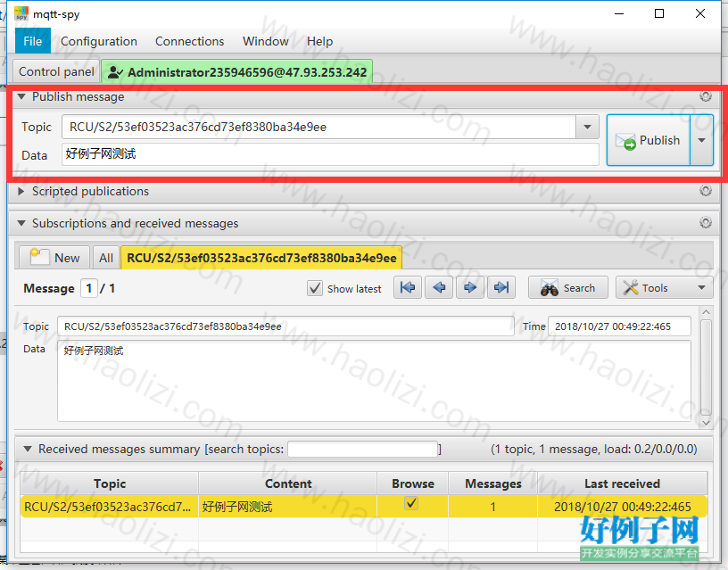Collapse the Publish message section
This screenshot has height=570, width=728.
pyautogui.click(x=21, y=96)
